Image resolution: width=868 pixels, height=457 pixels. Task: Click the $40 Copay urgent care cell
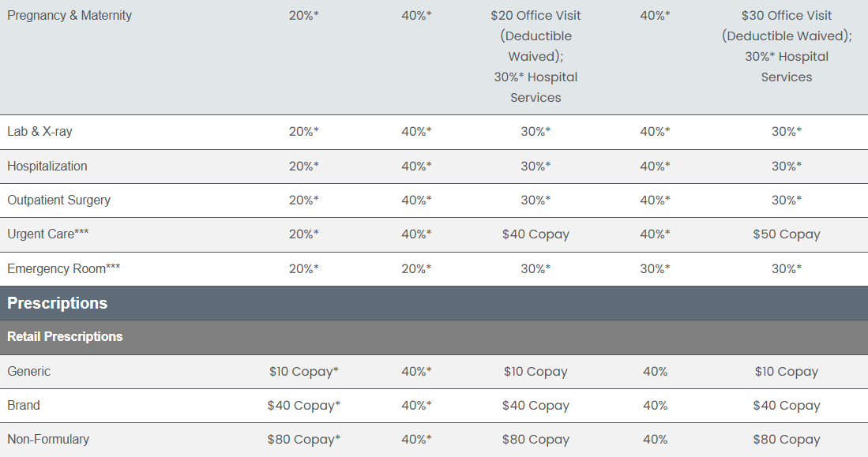(x=535, y=234)
